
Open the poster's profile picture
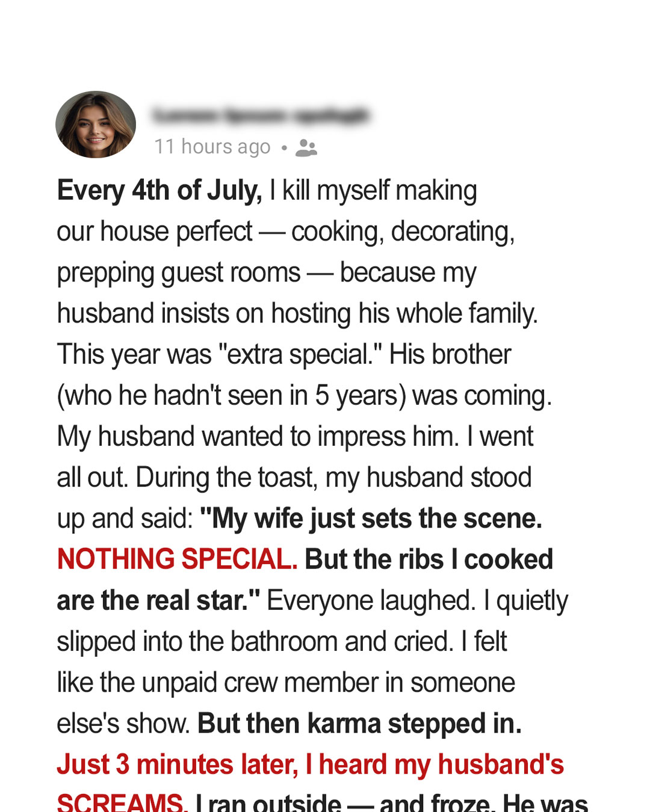[96, 125]
